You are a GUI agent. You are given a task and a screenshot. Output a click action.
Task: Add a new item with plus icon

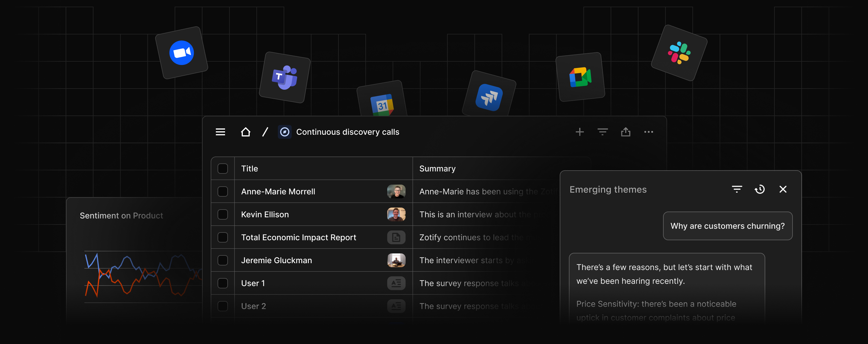[580, 132]
